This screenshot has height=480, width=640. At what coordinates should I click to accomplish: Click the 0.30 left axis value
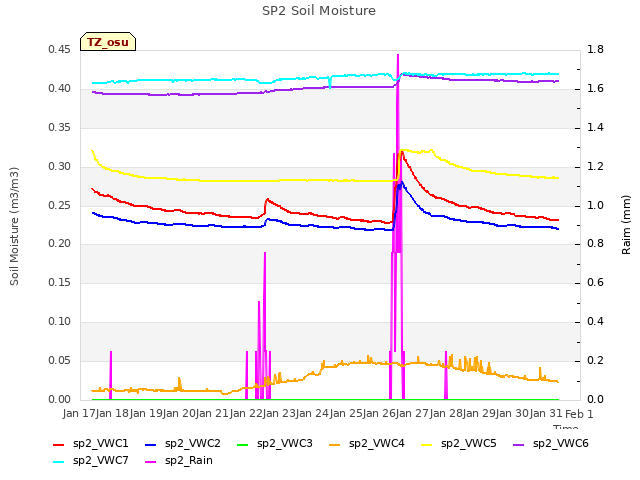click(x=60, y=167)
